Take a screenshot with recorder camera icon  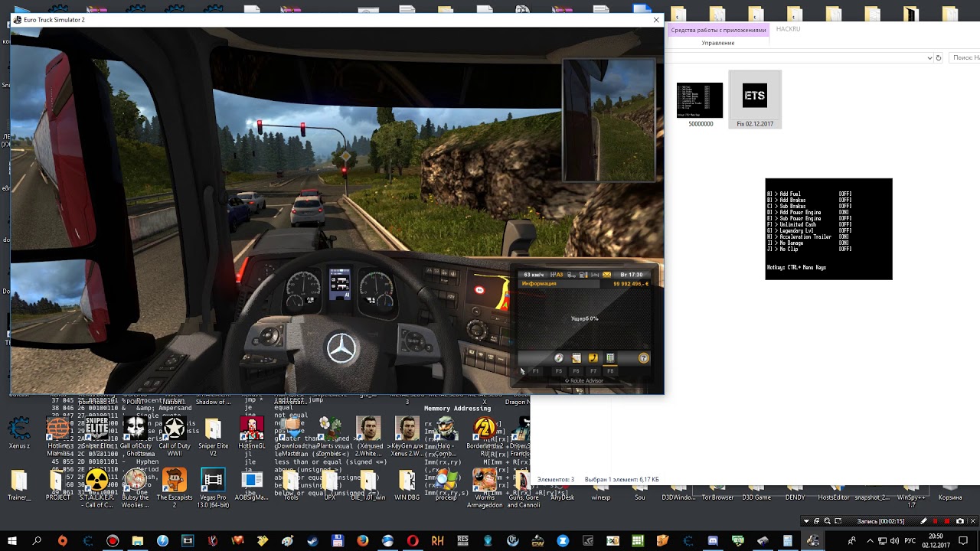tap(960, 521)
